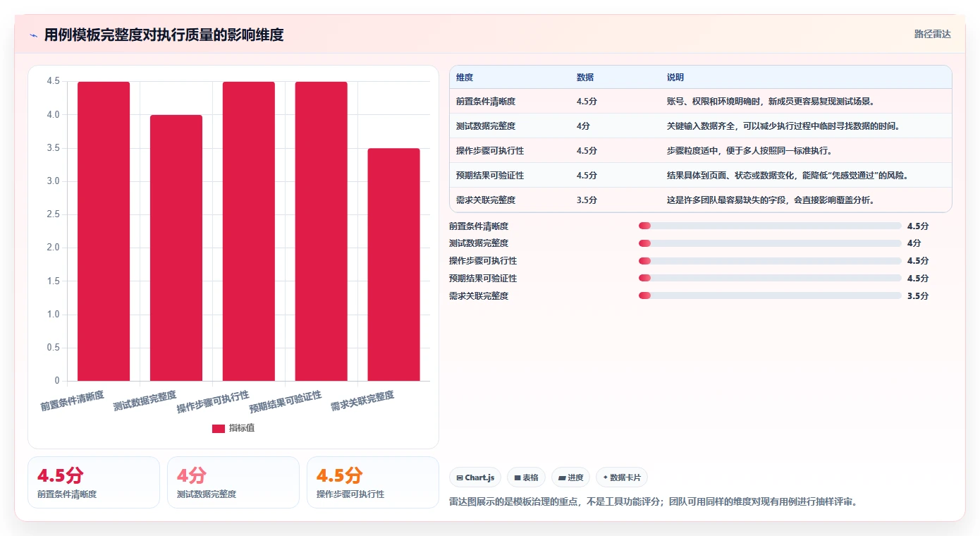
Task: Click description starting with 结果具体到页面
Action: (788, 175)
